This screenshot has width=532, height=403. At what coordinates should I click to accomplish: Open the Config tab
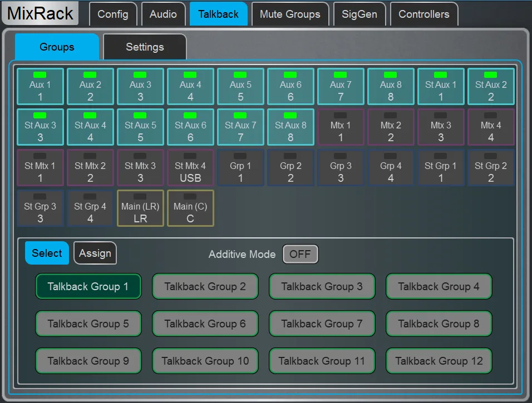pyautogui.click(x=113, y=14)
